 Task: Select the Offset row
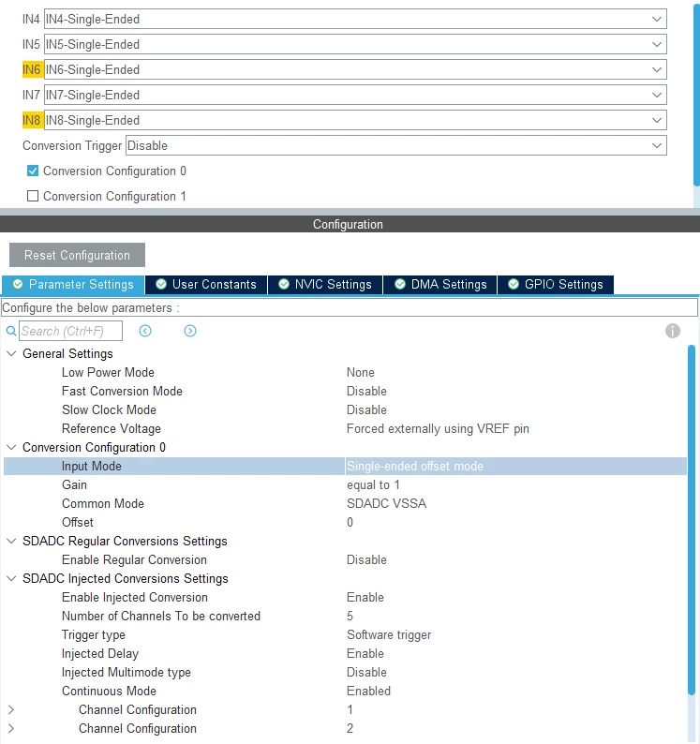click(345, 523)
